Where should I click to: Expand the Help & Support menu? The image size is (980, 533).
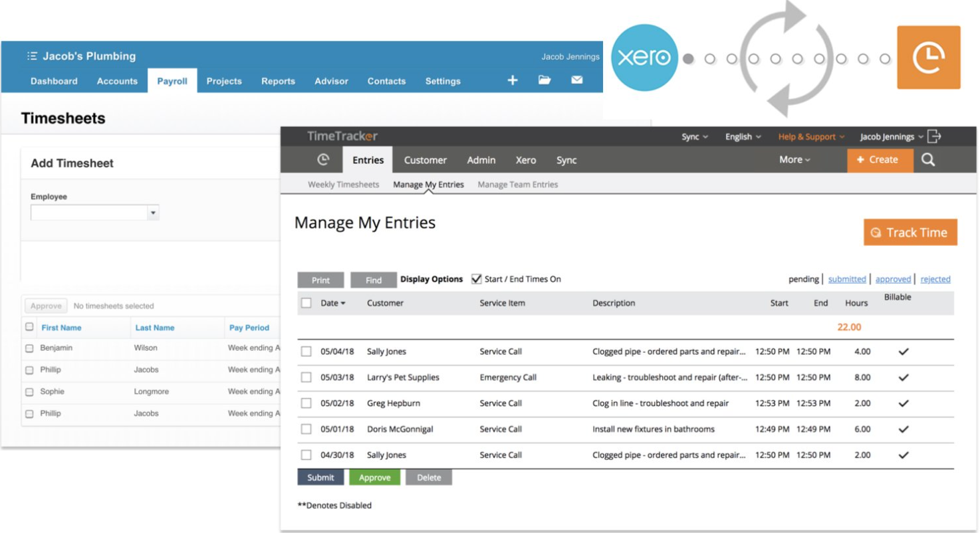(811, 137)
